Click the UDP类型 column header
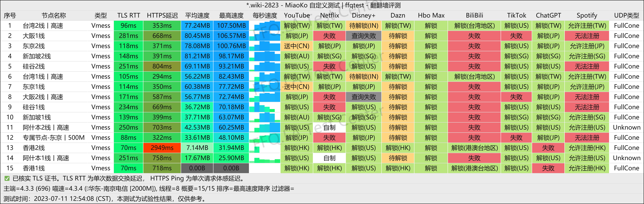This screenshot has height=204, width=644. click(x=626, y=15)
